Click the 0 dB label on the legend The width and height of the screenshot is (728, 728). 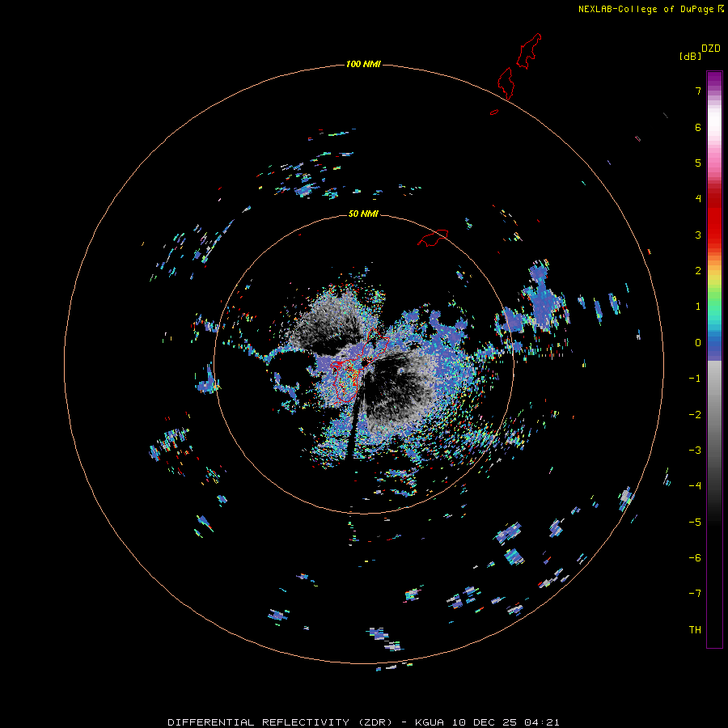coord(698,343)
